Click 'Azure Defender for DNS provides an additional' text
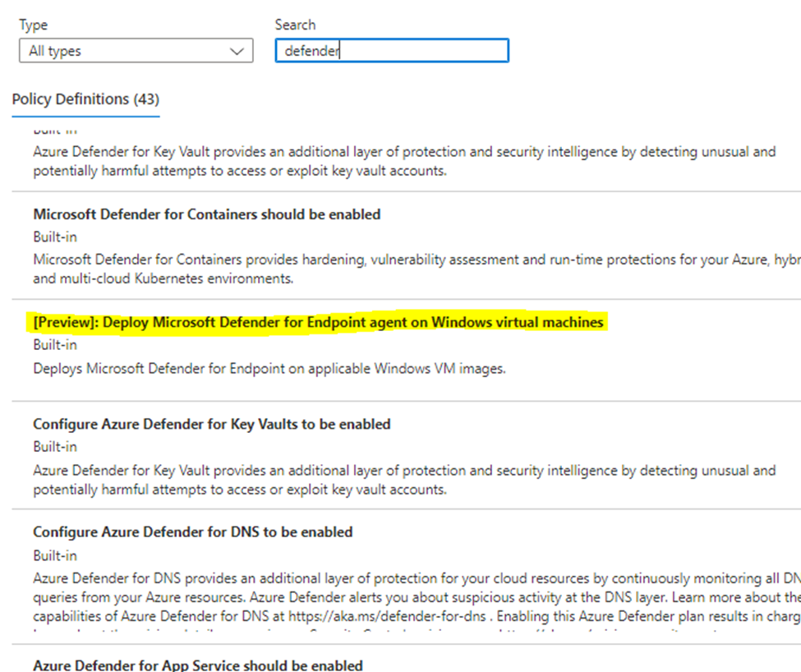This screenshot has height=672, width=801. pyautogui.click(x=417, y=578)
